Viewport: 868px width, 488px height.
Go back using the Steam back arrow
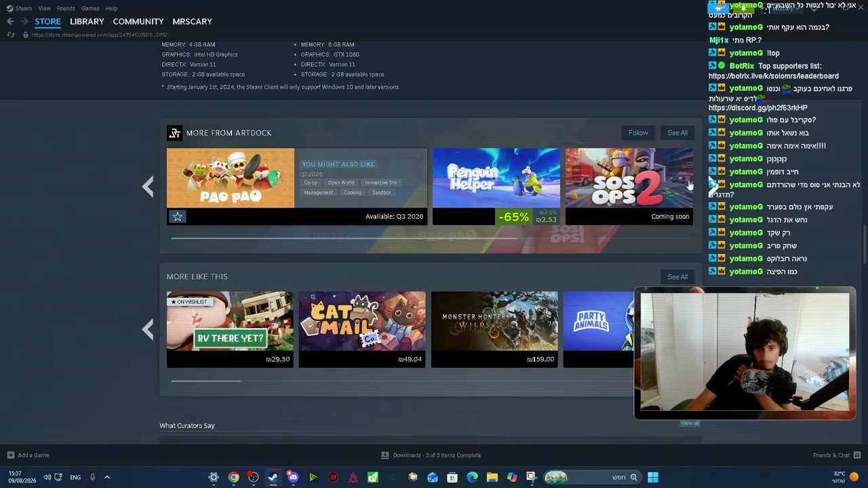coord(10,22)
